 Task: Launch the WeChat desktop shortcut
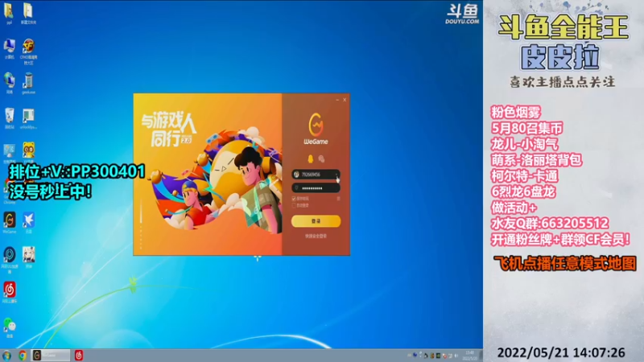[x=10, y=327]
